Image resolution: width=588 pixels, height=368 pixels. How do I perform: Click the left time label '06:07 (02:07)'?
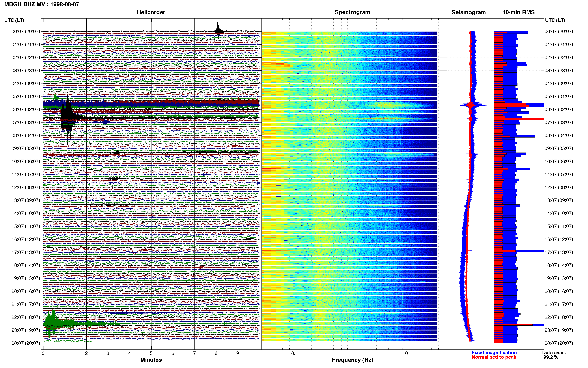26,109
